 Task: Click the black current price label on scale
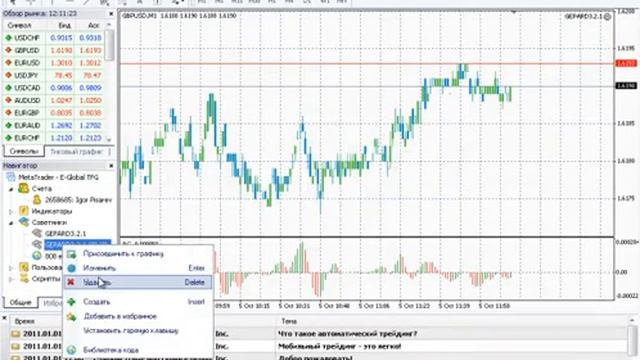pos(626,86)
